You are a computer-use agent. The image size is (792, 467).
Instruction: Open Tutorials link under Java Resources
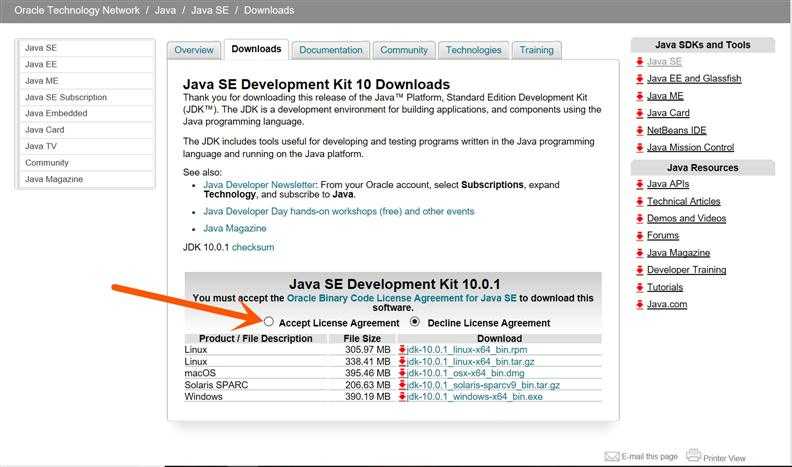(665, 287)
